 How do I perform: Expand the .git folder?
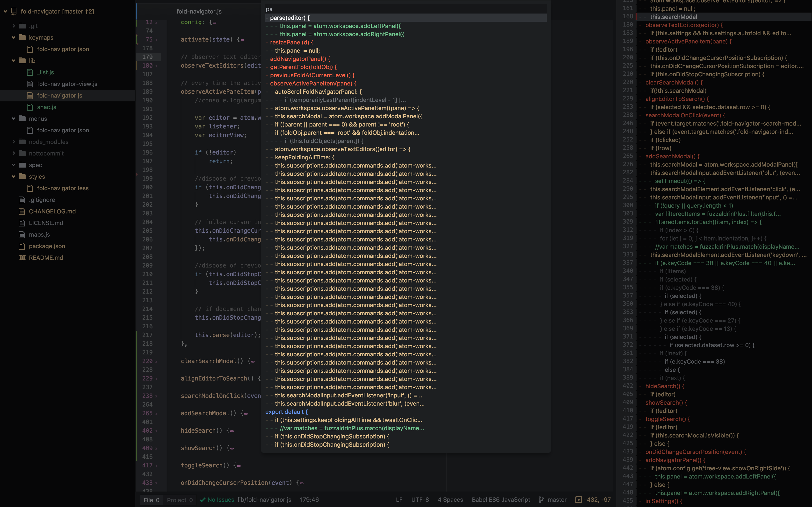(x=14, y=26)
